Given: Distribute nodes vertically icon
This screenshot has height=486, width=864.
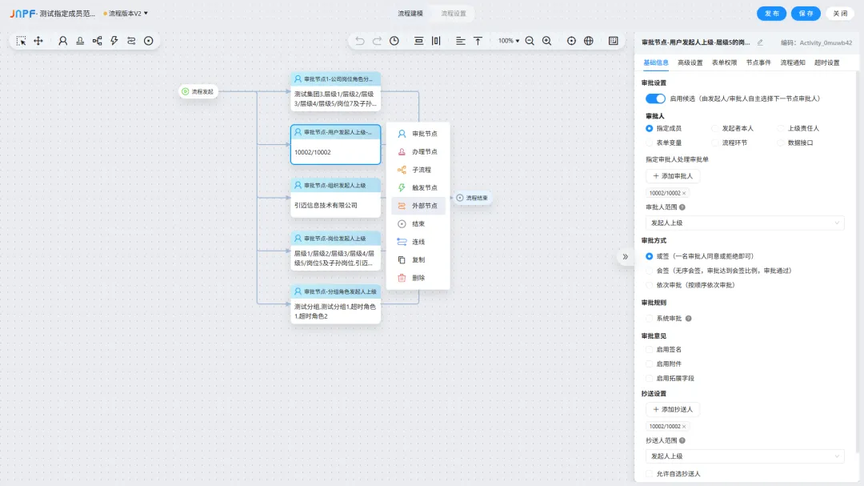Looking at the screenshot, I should click(x=419, y=41).
